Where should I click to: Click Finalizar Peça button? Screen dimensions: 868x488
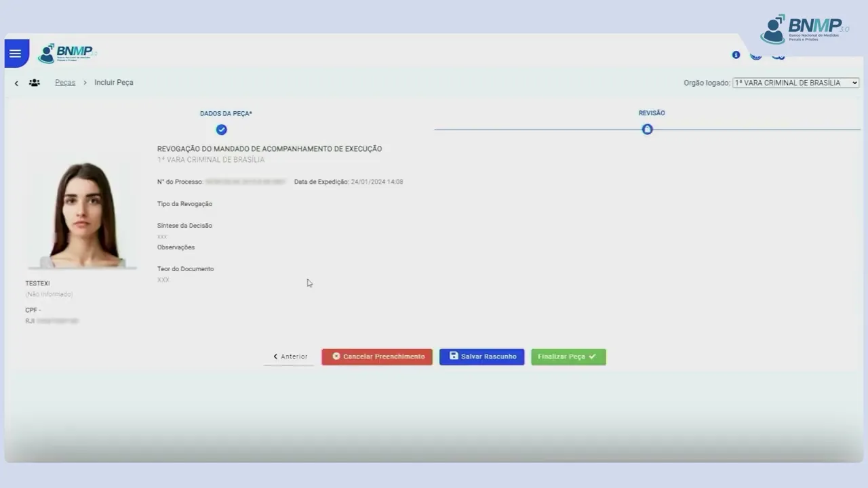pos(568,357)
